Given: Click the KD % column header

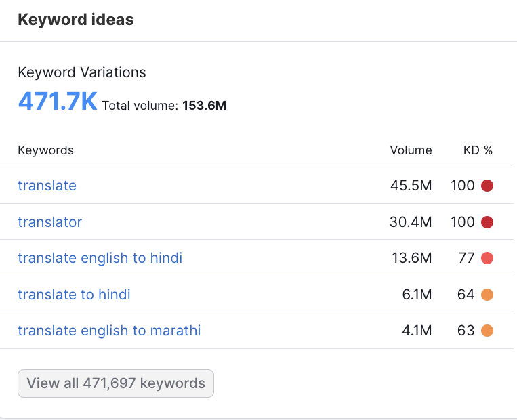Looking at the screenshot, I should click(478, 150).
